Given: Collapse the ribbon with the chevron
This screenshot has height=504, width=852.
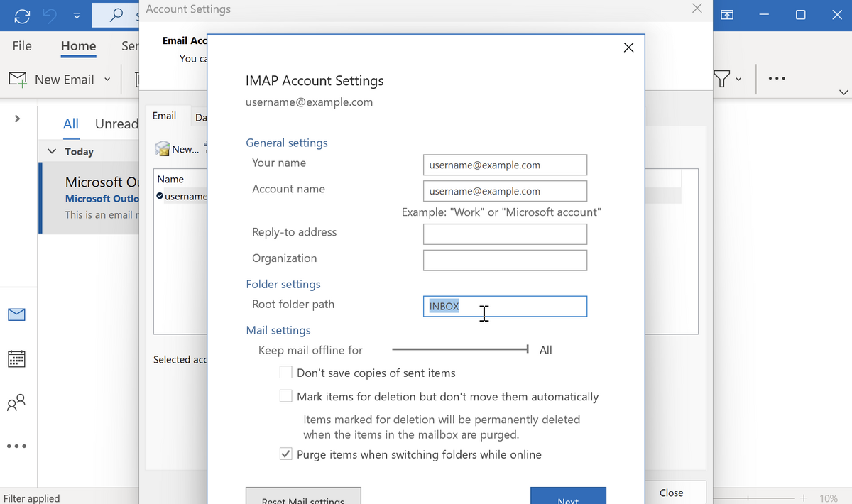Looking at the screenshot, I should click(x=843, y=92).
